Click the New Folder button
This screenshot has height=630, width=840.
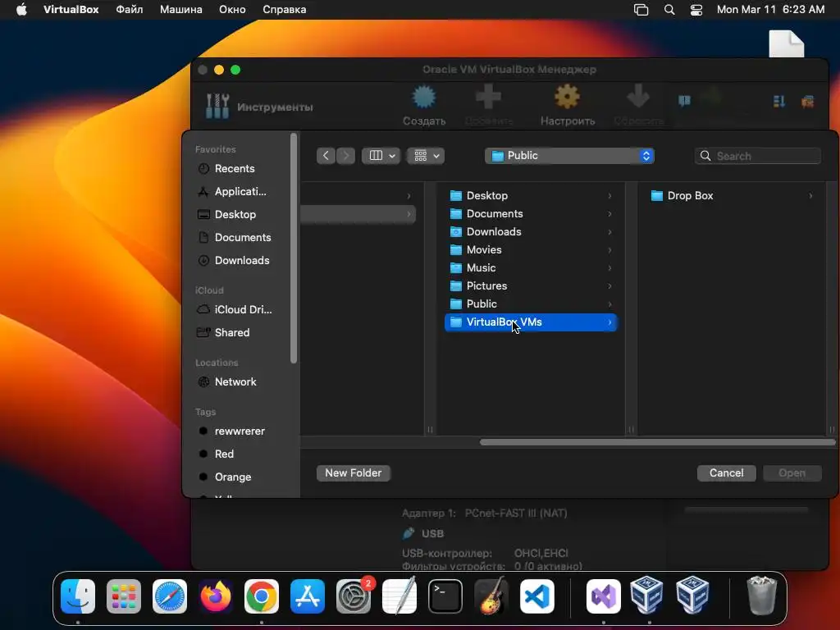pos(353,473)
